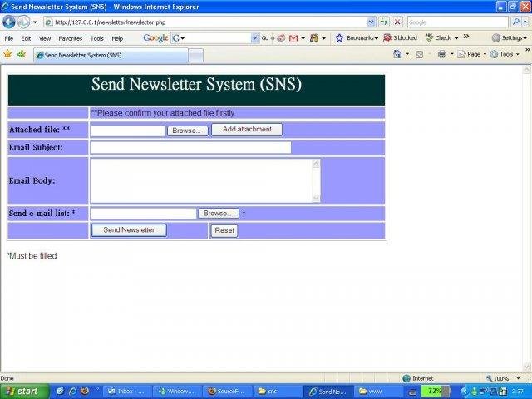
Task: Select the Send Newsletter System (SNS) tab
Action: [111, 55]
